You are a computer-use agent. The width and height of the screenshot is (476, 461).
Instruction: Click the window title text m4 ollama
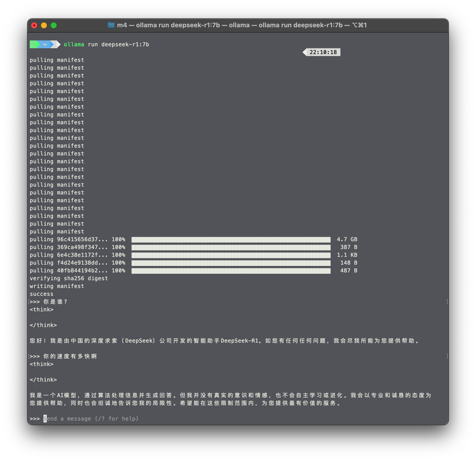[241, 25]
